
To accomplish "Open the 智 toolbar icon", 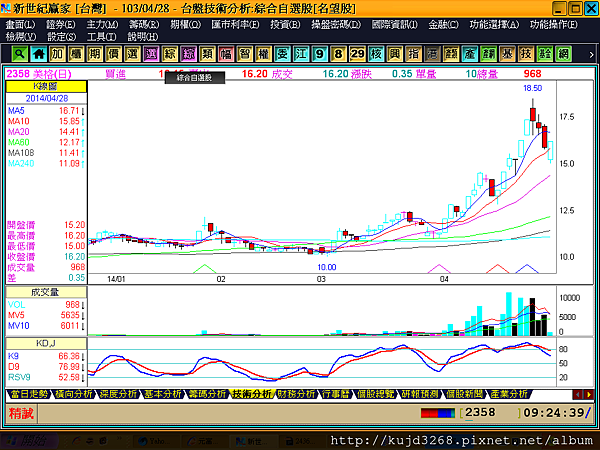I will 245,54.
